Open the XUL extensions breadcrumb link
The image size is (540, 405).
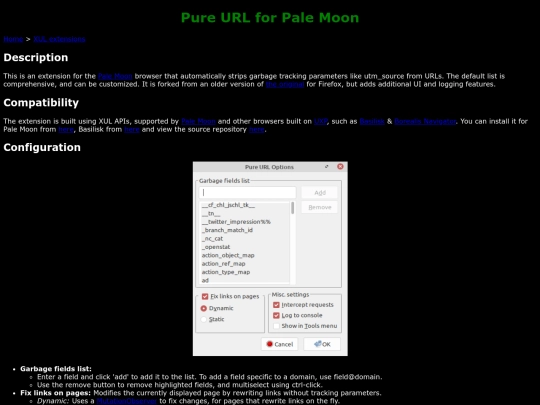pyautogui.click(x=59, y=39)
